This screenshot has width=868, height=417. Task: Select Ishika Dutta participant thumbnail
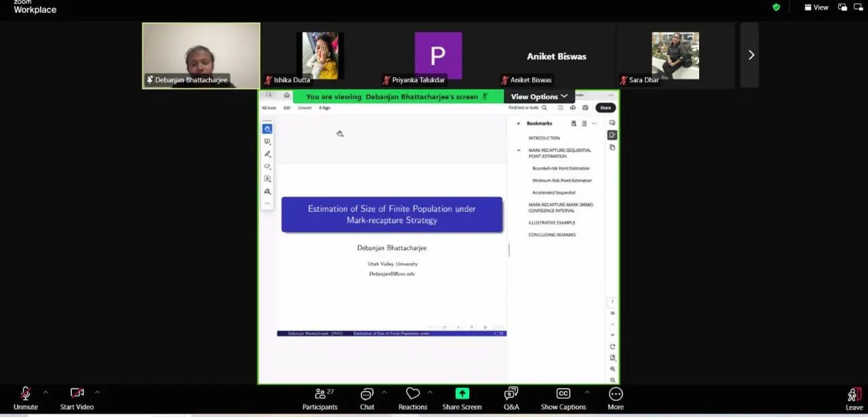click(x=320, y=56)
